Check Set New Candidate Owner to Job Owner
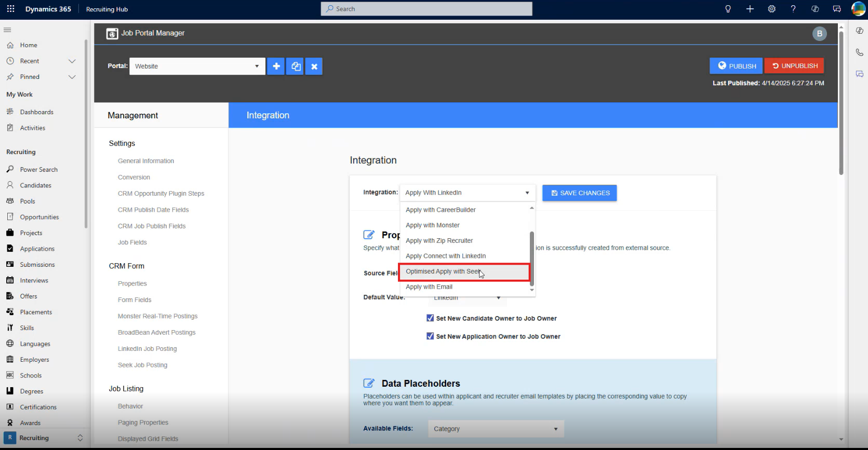Viewport: 868px width, 450px height. [x=430, y=318]
